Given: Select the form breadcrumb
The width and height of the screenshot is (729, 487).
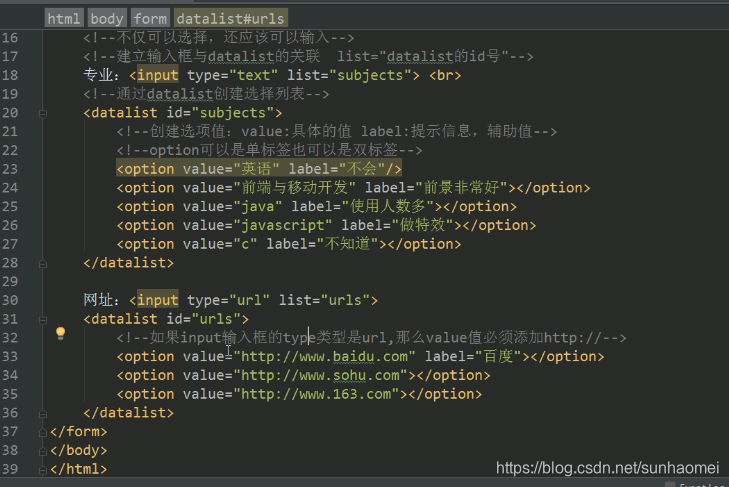Looking at the screenshot, I should 150,19.
